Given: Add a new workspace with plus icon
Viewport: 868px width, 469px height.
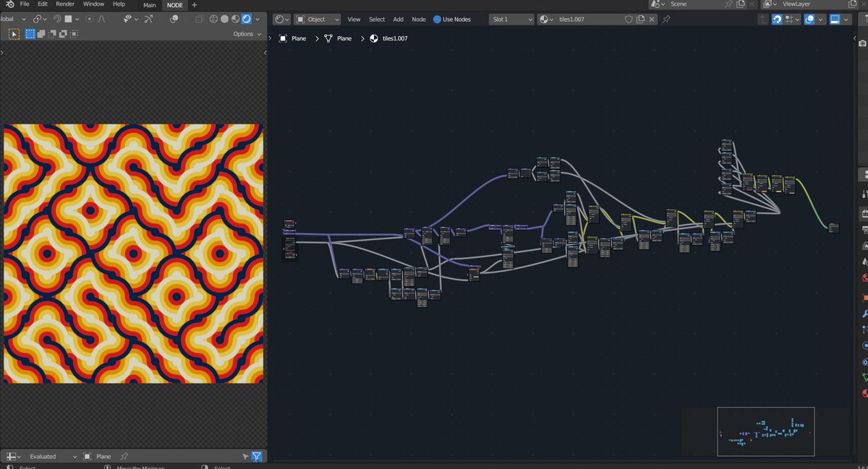Looking at the screenshot, I should [x=194, y=5].
